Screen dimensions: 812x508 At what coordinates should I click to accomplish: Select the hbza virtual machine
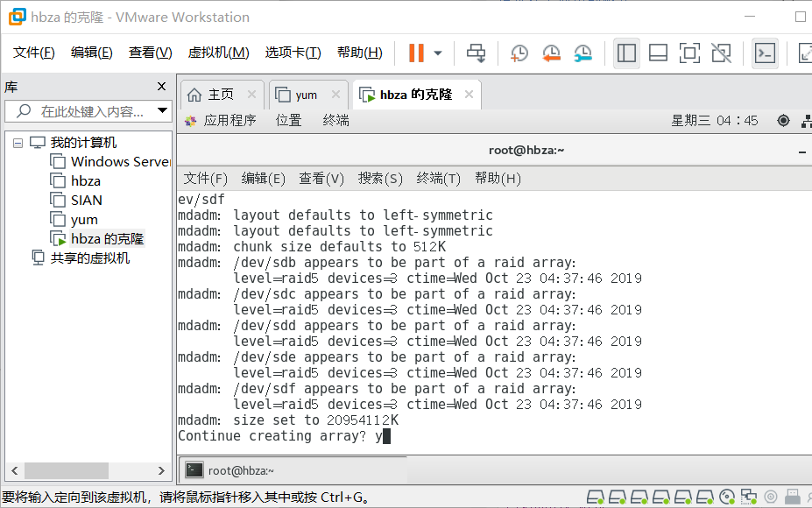(75, 180)
